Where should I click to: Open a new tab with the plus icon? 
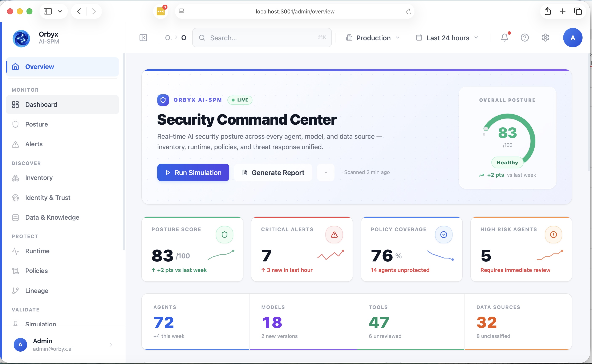563,11
